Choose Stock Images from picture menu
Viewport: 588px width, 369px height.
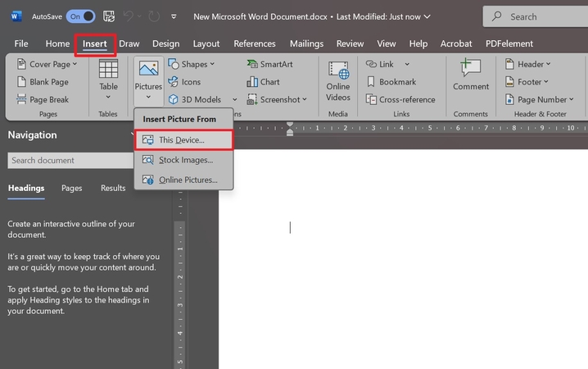point(183,160)
